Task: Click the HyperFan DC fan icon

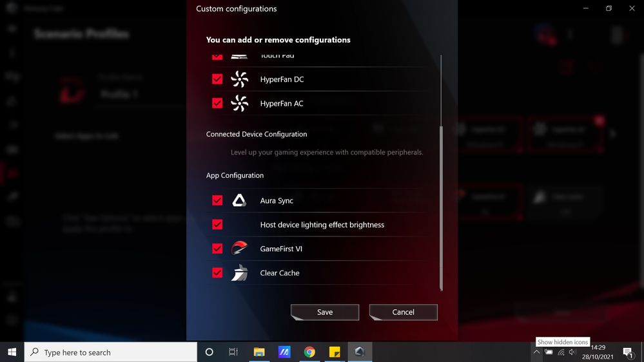Action: (239, 79)
